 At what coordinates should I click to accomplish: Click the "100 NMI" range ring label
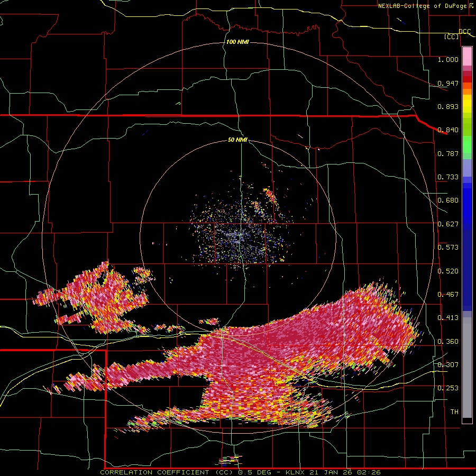(x=237, y=42)
